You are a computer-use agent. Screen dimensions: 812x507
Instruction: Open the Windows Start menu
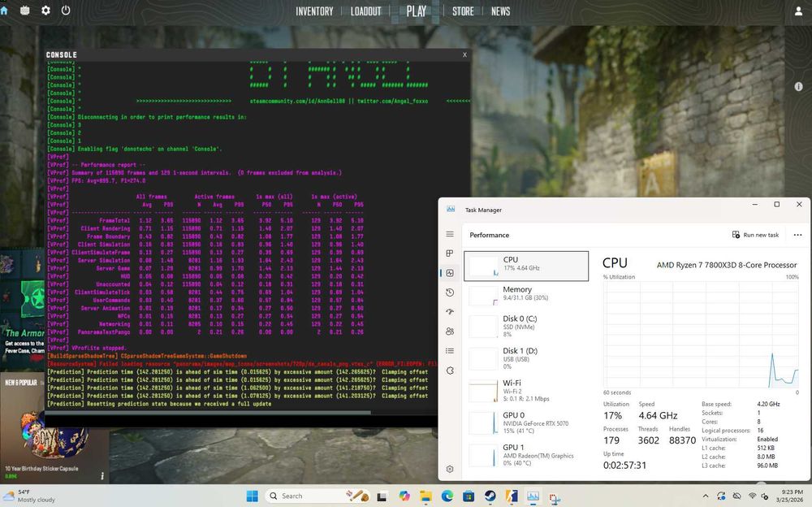(253, 496)
